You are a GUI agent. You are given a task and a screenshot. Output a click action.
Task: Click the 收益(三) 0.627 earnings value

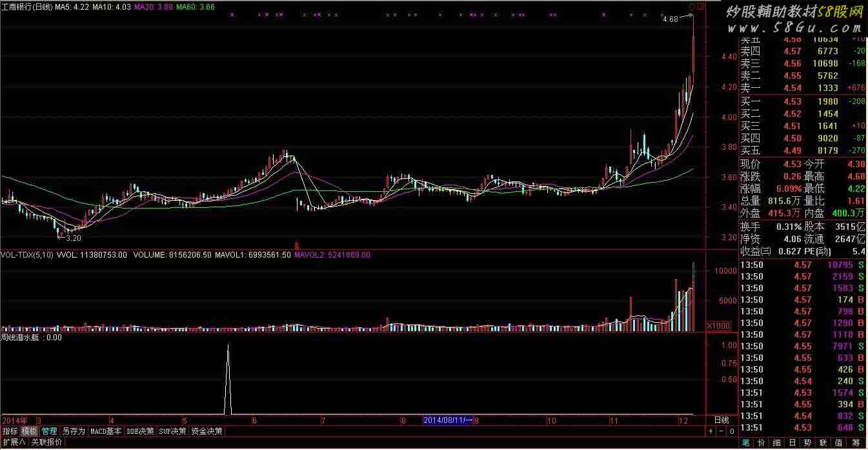pos(790,251)
